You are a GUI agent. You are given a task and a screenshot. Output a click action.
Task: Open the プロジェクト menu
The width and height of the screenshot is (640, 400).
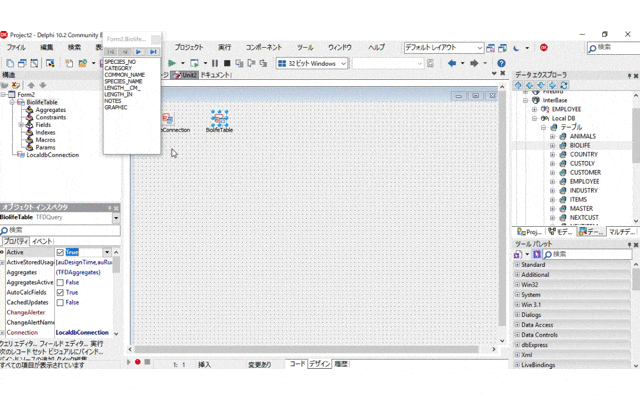click(189, 48)
